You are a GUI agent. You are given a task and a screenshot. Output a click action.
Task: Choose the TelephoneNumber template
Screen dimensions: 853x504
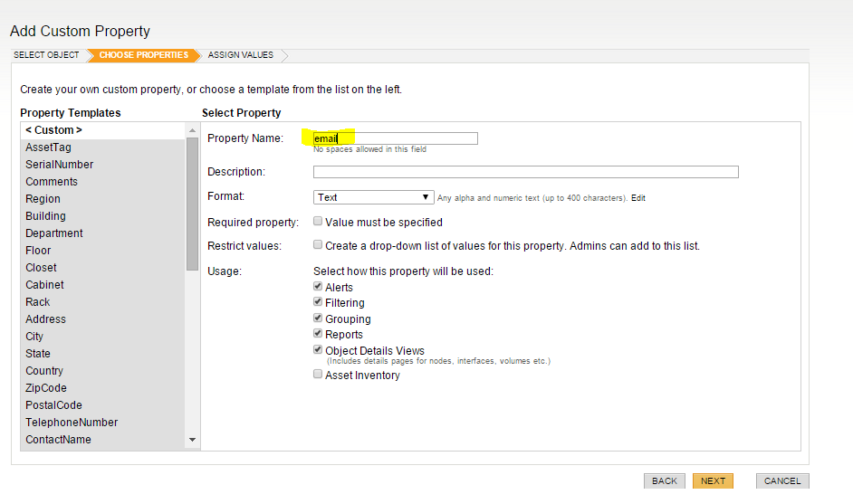[x=103, y=423]
